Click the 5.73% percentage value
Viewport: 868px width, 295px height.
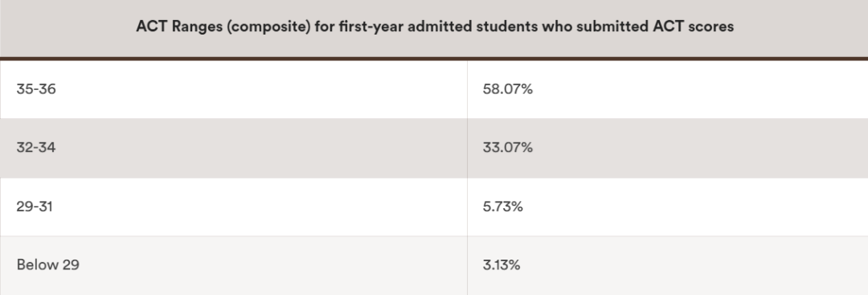502,207
